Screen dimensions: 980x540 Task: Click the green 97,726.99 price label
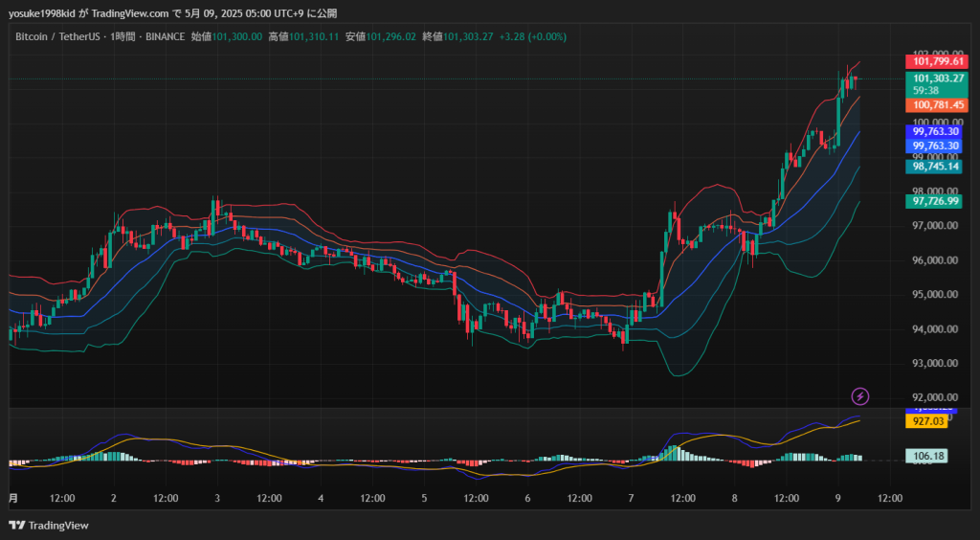coord(934,201)
